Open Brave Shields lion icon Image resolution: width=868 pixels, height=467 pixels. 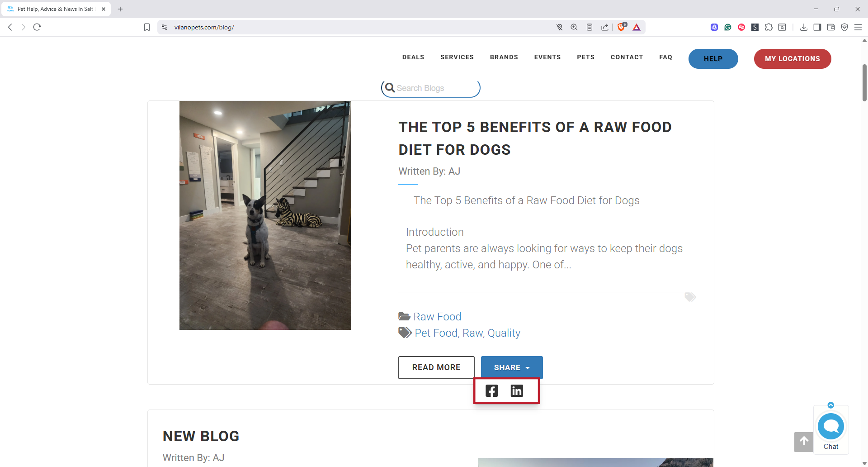(622, 27)
